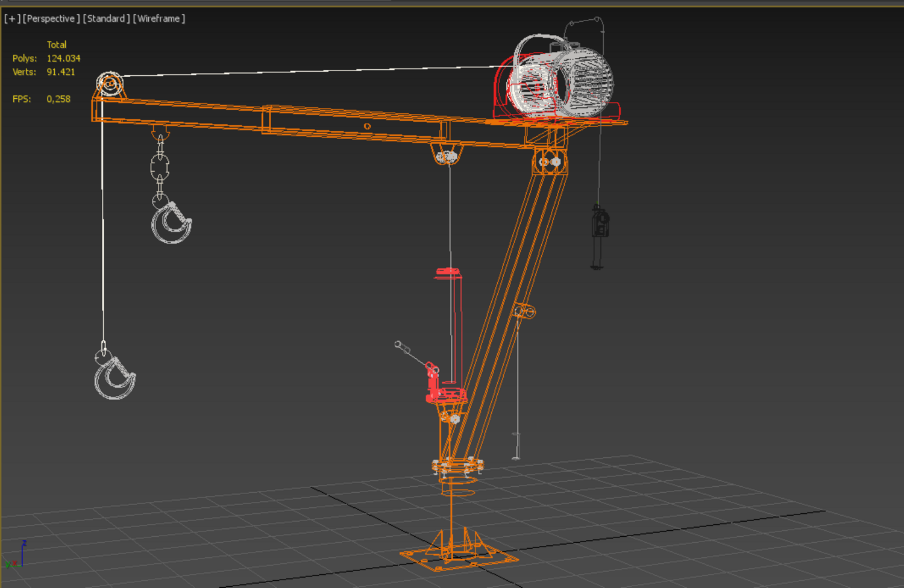Open the Wireframe per-view display menu
904x588 pixels.
click(159, 19)
